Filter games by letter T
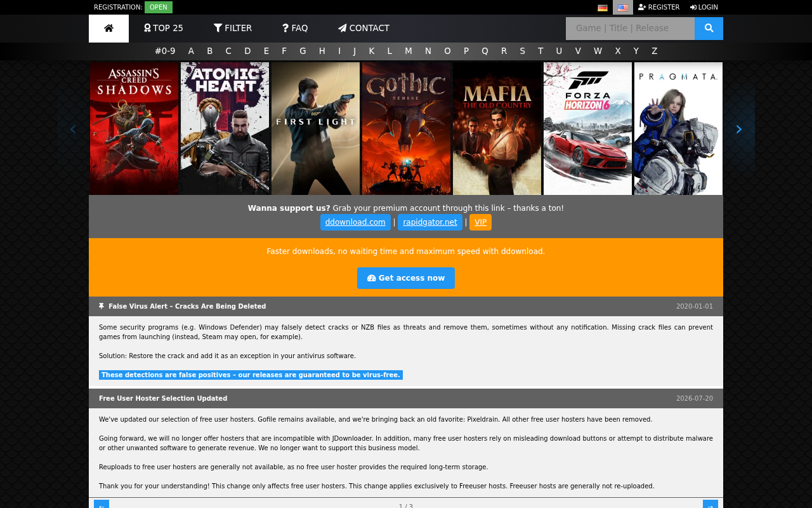The image size is (812, 508). click(x=540, y=51)
